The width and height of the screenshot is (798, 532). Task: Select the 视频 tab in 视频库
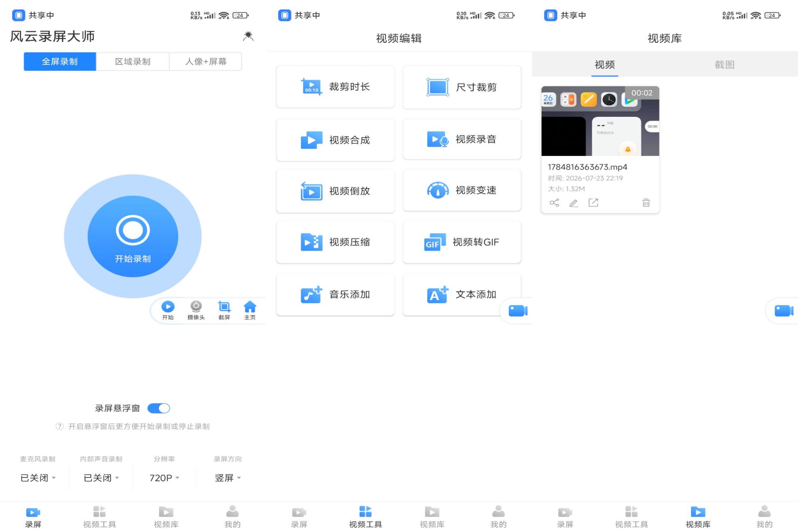point(605,64)
